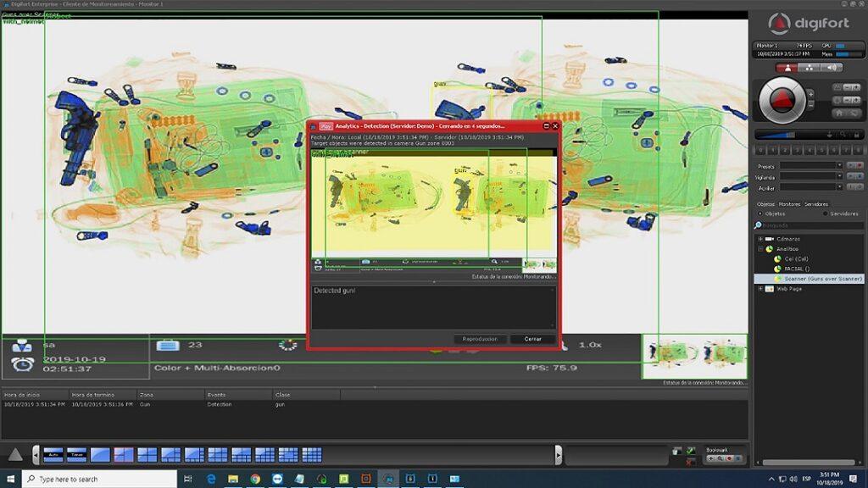
Task: Select the Servidores radio button
Action: tap(826, 213)
